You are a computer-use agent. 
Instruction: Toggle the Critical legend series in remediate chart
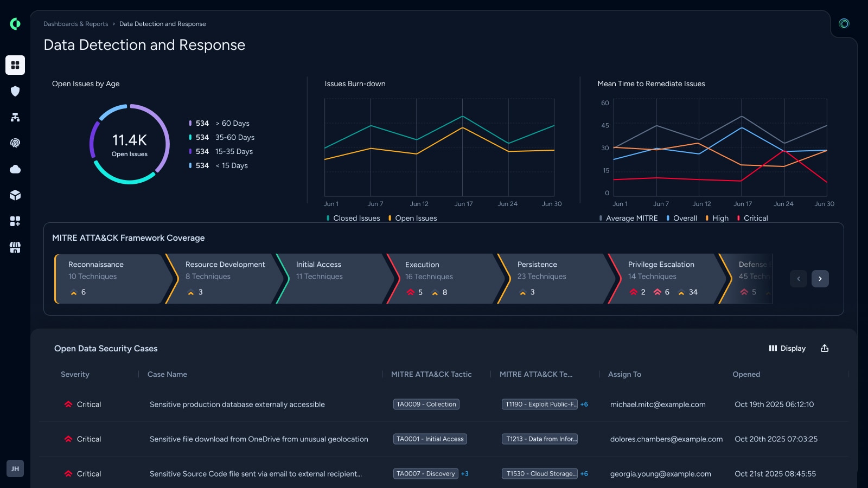752,218
